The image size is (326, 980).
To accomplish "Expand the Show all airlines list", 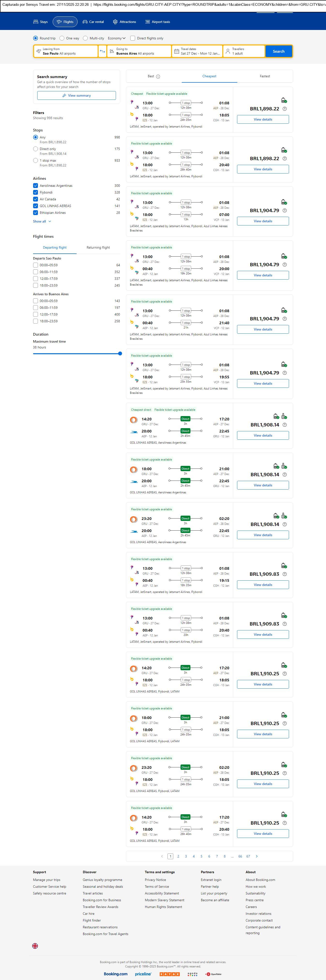I will (x=42, y=221).
